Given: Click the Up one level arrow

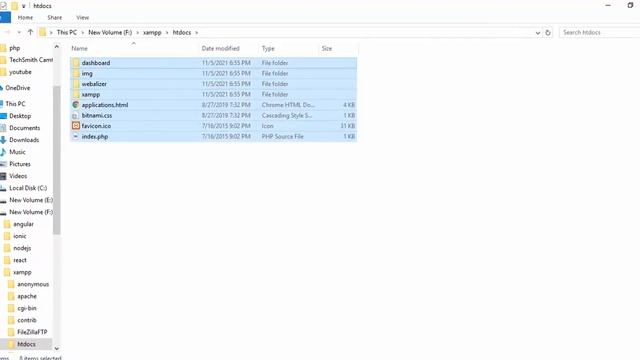Looking at the screenshot, I should [x=30, y=32].
